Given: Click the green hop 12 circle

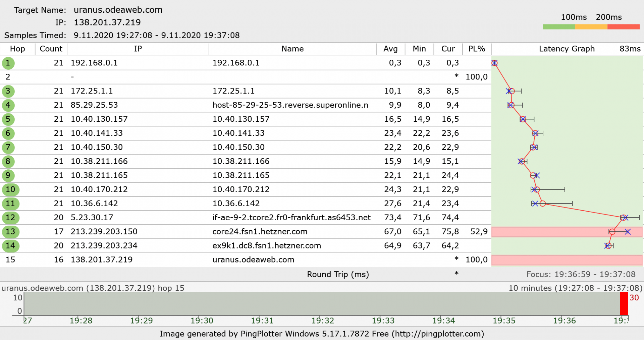Looking at the screenshot, I should point(10,218).
